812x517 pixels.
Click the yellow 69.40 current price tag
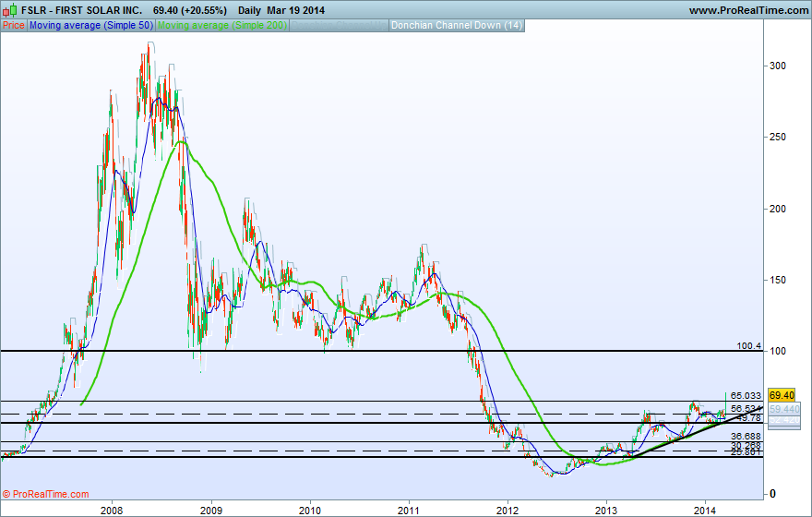coord(782,395)
